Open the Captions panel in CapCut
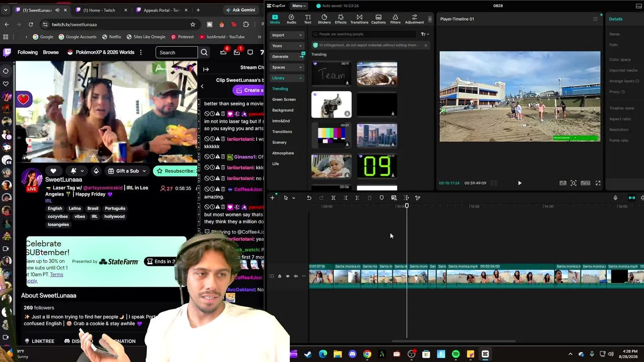644x362 pixels. [x=378, y=19]
